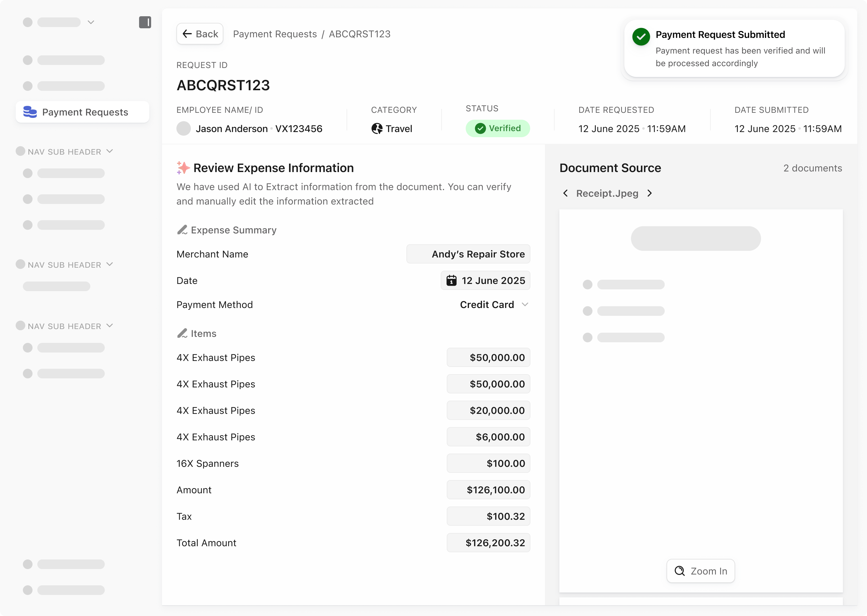Open the Payment Method Credit Card dropdown
The height and width of the screenshot is (616, 867).
tap(494, 305)
